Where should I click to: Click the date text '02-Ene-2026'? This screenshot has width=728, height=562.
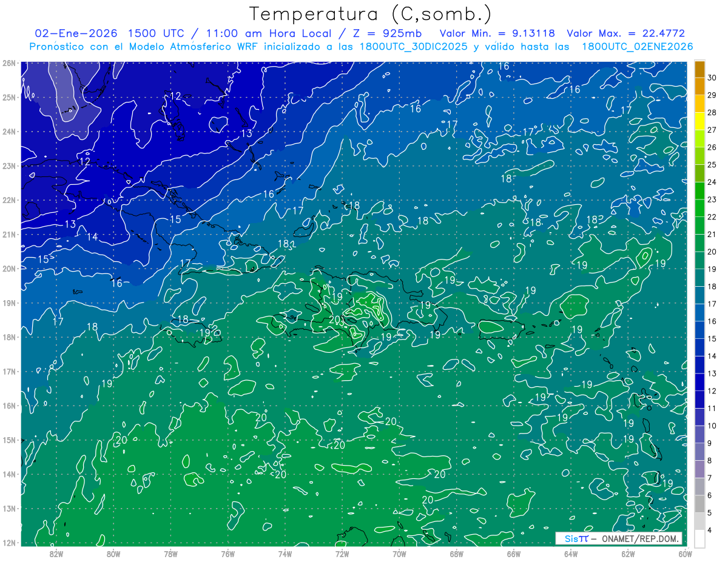point(76,33)
